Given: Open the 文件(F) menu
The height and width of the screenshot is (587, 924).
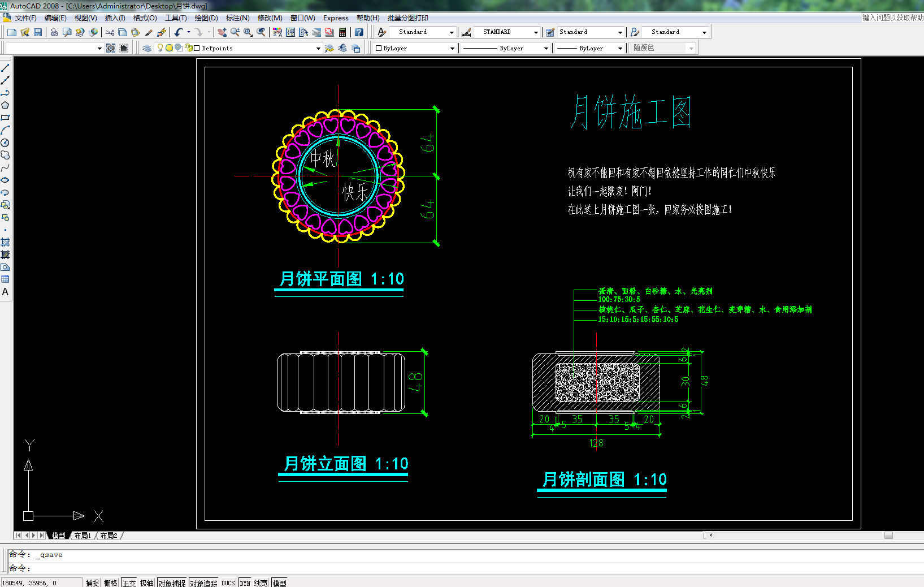Looking at the screenshot, I should tap(25, 18).
